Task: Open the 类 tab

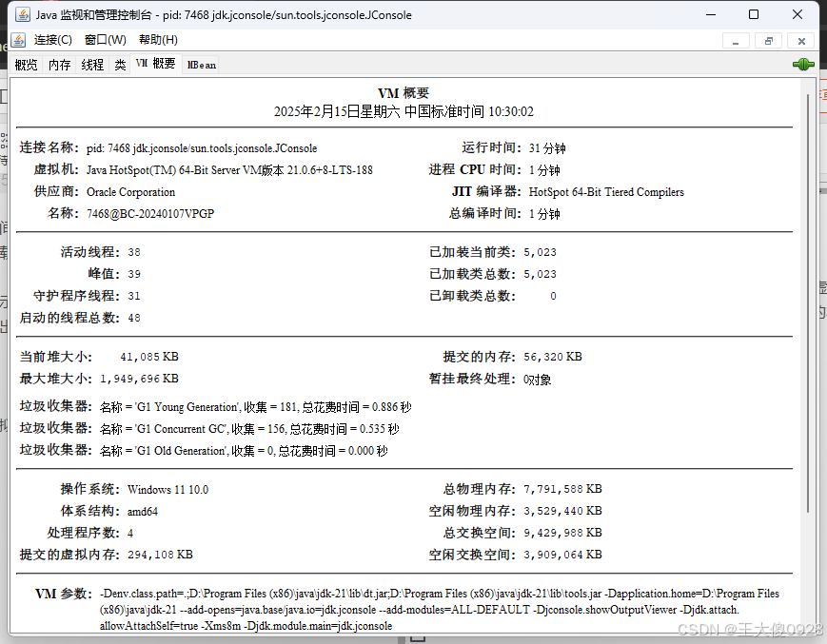Action: click(120, 65)
